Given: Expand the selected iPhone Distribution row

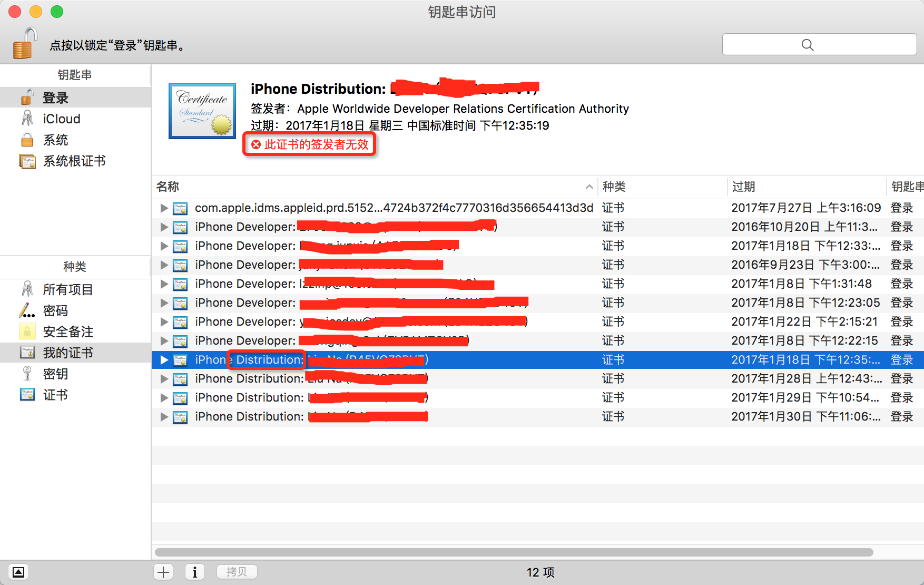Looking at the screenshot, I should (x=164, y=360).
